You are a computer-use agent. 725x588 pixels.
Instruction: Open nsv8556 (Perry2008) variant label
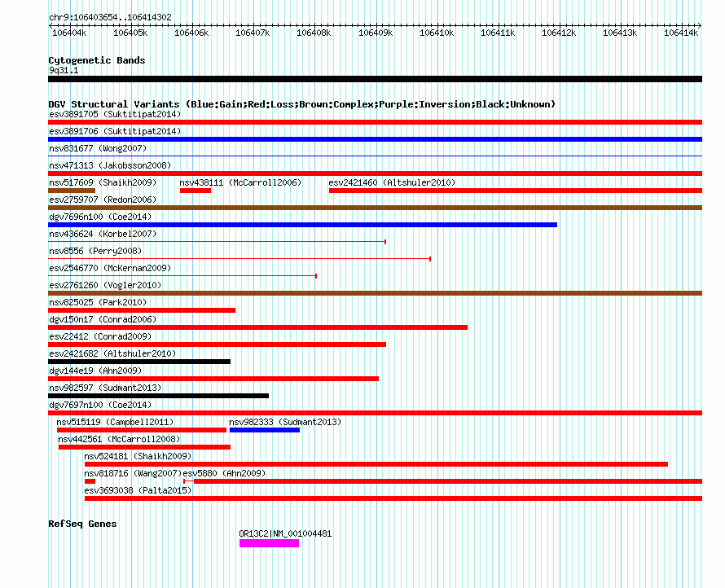point(95,251)
